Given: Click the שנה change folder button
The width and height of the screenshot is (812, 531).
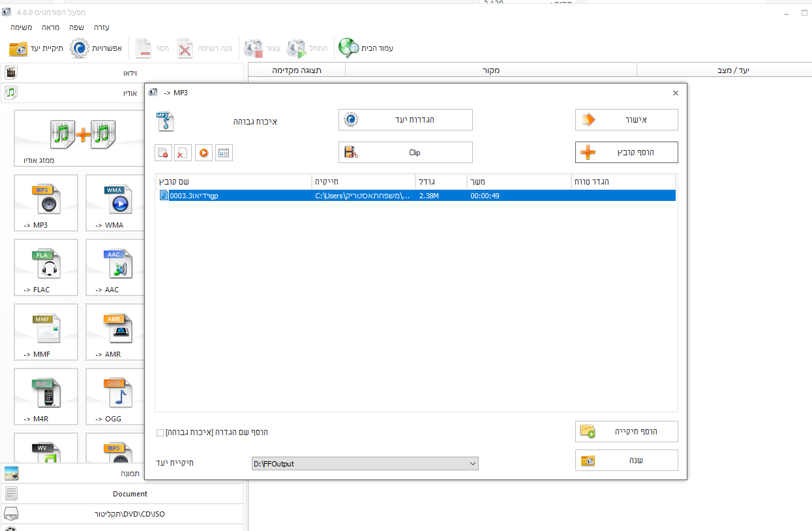Looking at the screenshot, I should pos(627,460).
